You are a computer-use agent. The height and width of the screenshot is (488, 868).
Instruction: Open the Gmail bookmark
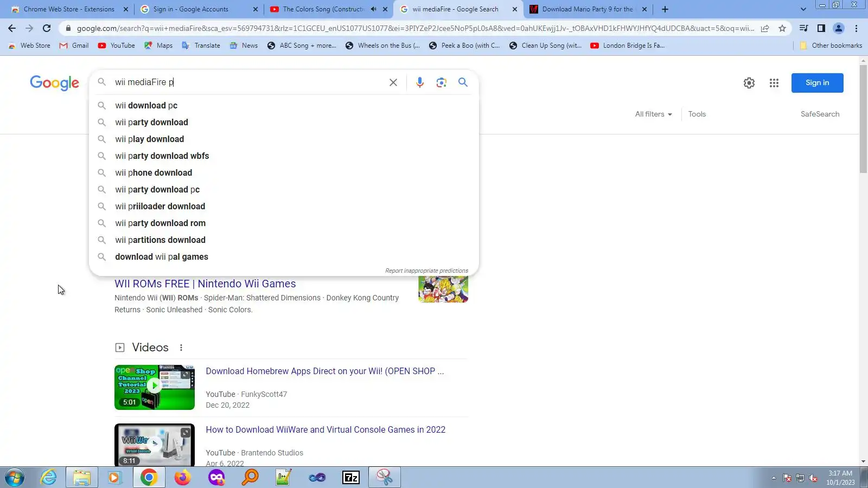coord(74,46)
